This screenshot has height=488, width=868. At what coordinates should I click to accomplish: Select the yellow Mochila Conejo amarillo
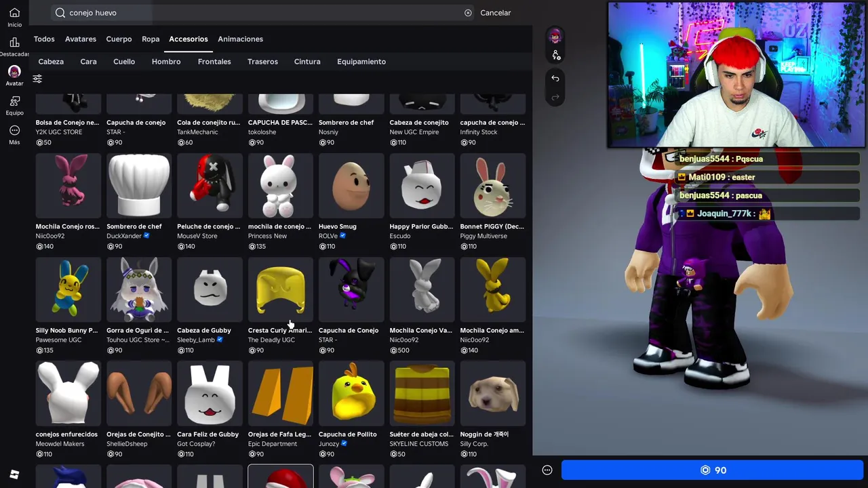[x=492, y=289]
